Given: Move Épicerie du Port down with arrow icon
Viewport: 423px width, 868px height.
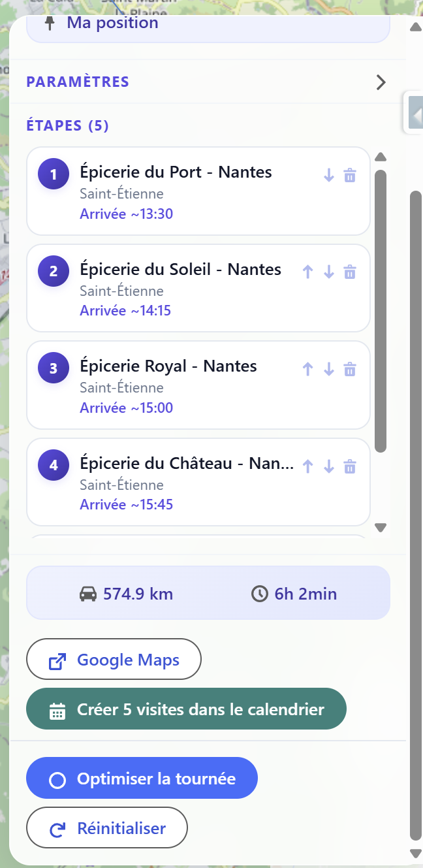Looking at the screenshot, I should [x=328, y=175].
